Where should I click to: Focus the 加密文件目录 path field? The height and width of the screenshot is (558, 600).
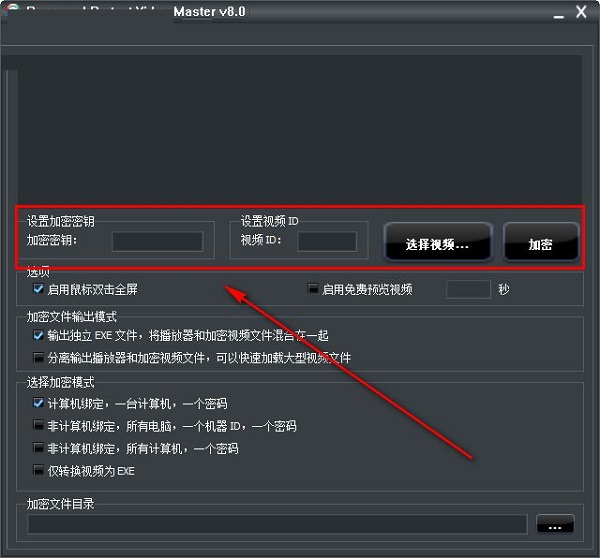[x=277, y=524]
